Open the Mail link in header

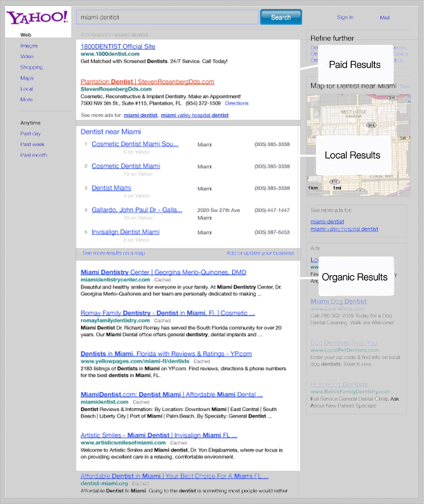(x=384, y=17)
